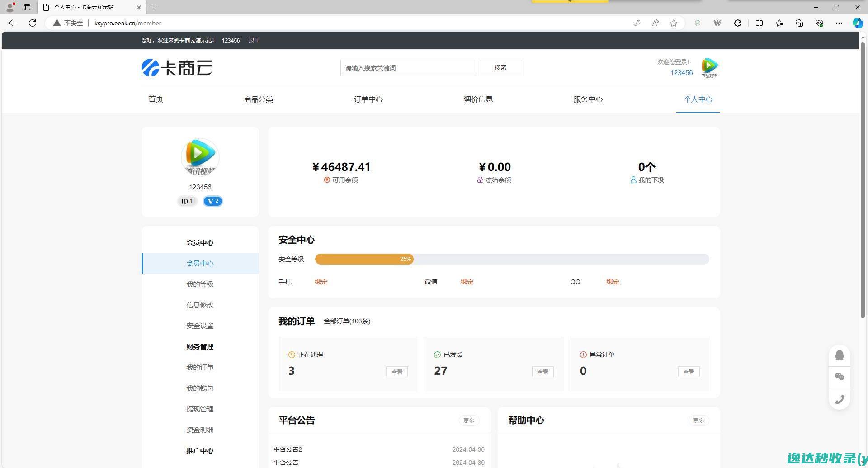Click 绑定 next to 微信

pos(467,282)
